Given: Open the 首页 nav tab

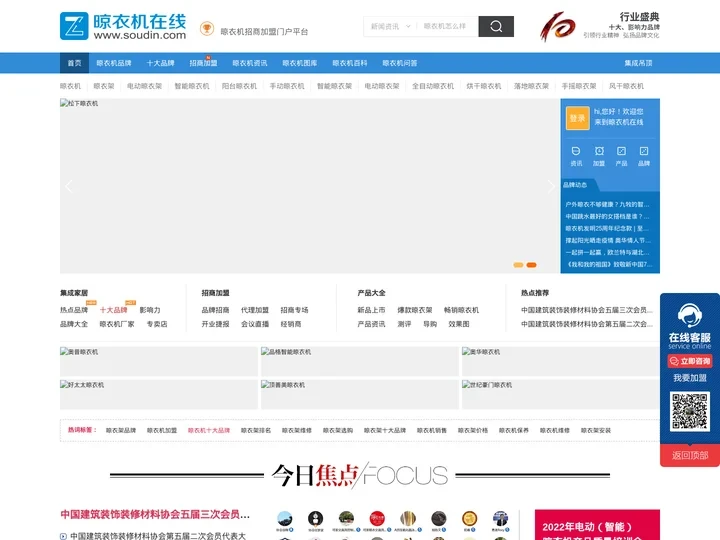Looking at the screenshot, I should [74, 63].
